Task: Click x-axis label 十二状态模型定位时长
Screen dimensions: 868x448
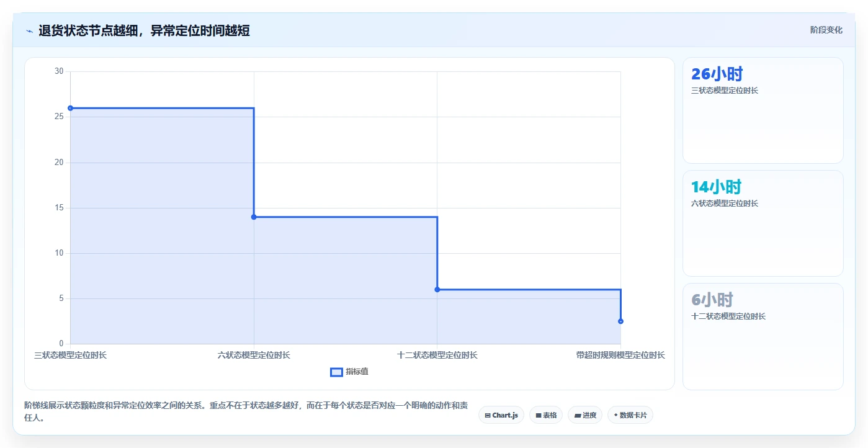Action: (x=437, y=355)
